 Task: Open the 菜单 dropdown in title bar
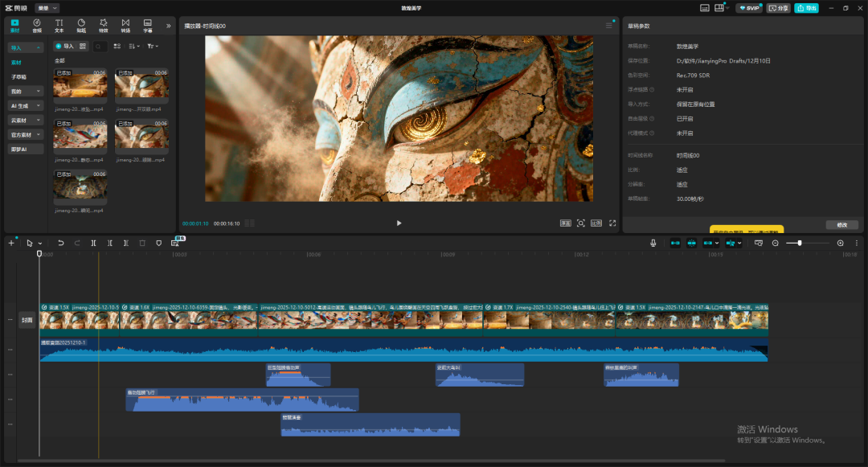(x=48, y=8)
